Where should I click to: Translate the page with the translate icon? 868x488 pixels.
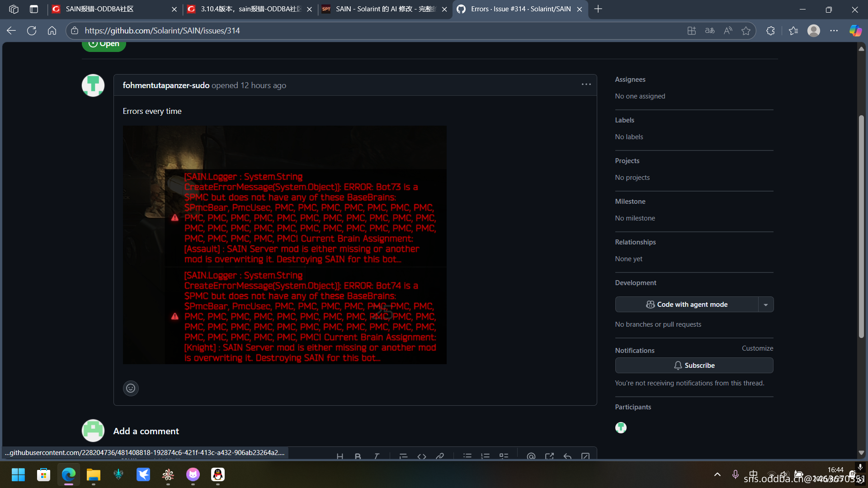[710, 31]
